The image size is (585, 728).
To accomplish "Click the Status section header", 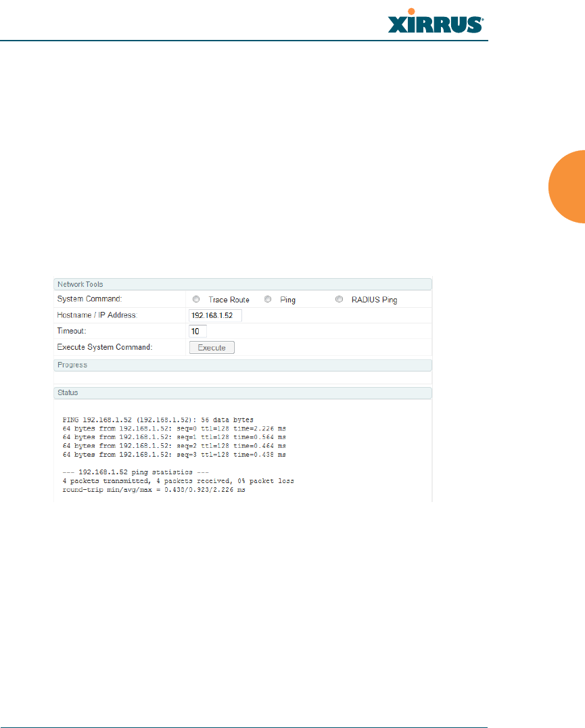I will point(243,393).
